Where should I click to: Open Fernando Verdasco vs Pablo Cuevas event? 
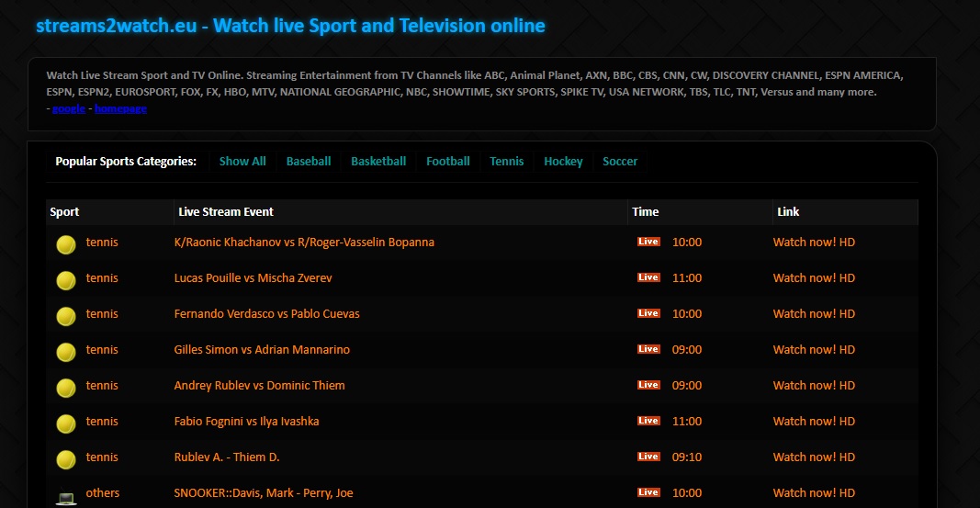267,313
